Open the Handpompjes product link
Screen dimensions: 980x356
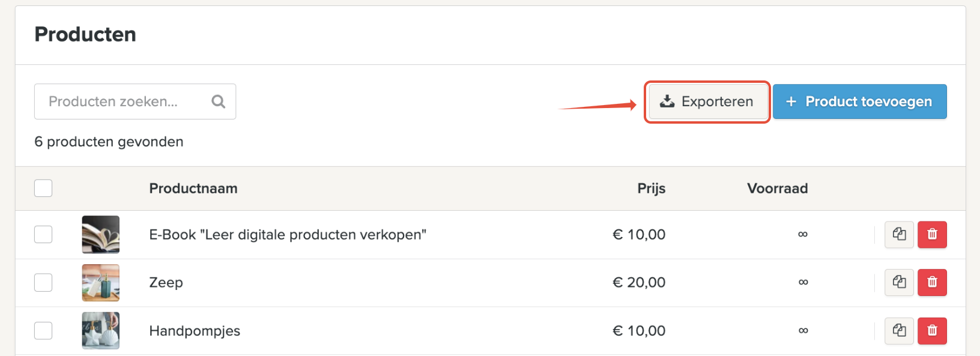coord(195,331)
